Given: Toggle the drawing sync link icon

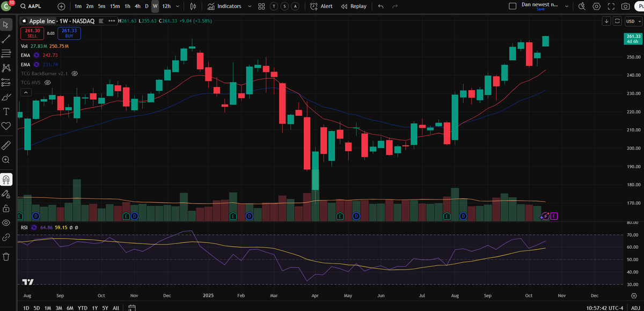Looking at the screenshot, I should pyautogui.click(x=6, y=237).
